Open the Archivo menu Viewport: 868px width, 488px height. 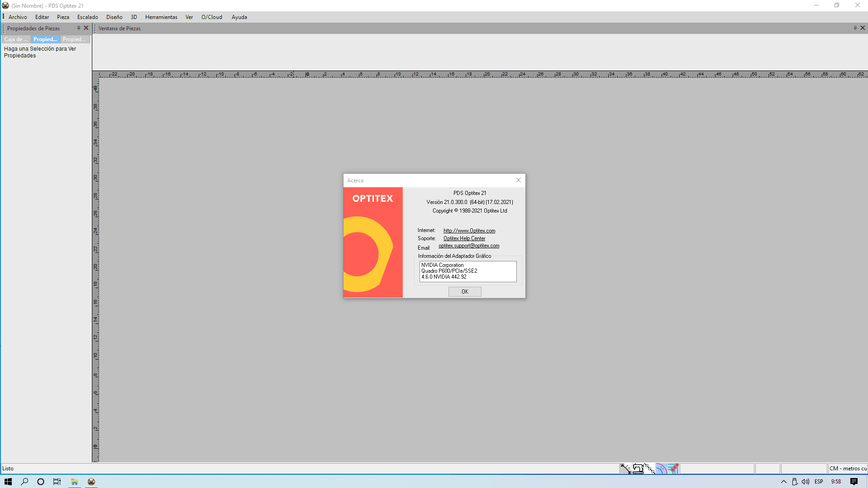point(18,17)
